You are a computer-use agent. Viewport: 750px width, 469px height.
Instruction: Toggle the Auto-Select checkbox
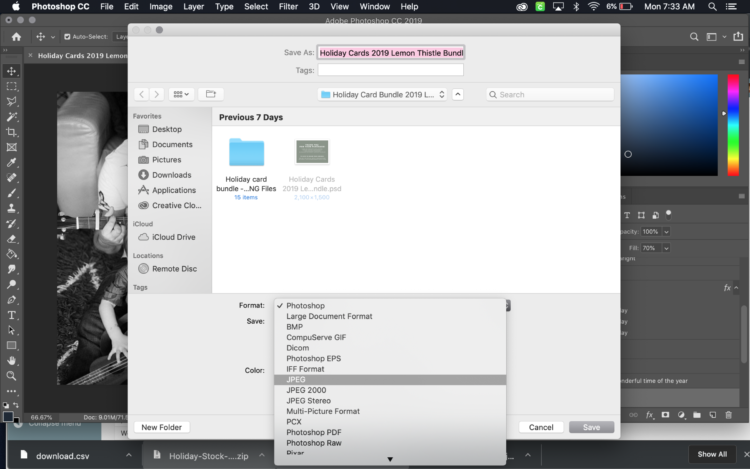pyautogui.click(x=67, y=37)
